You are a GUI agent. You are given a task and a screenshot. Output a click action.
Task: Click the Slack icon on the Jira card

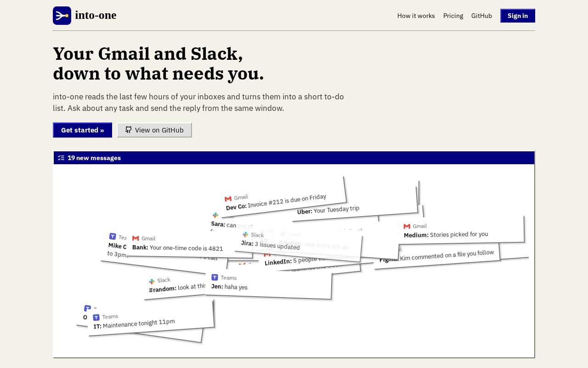(x=245, y=234)
